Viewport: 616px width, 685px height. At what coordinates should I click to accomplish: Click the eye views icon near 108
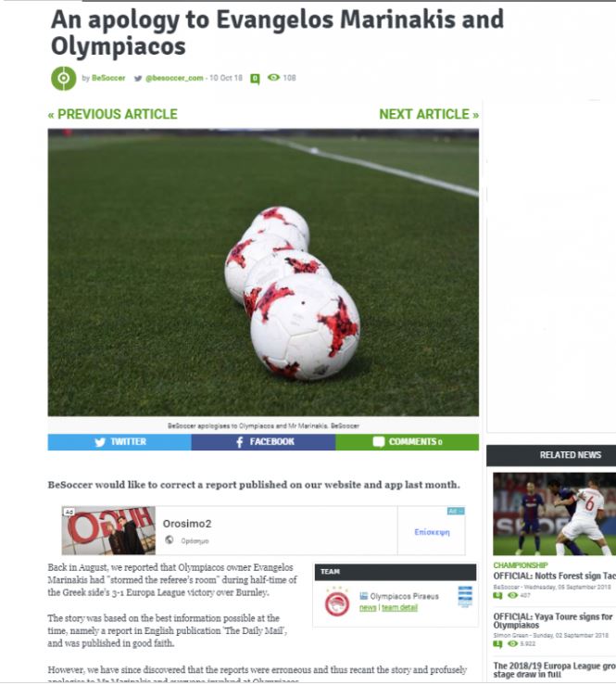[x=274, y=77]
